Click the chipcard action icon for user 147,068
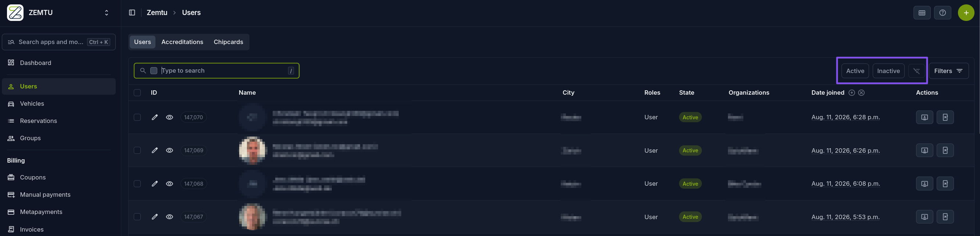The image size is (980, 236). coord(945,184)
